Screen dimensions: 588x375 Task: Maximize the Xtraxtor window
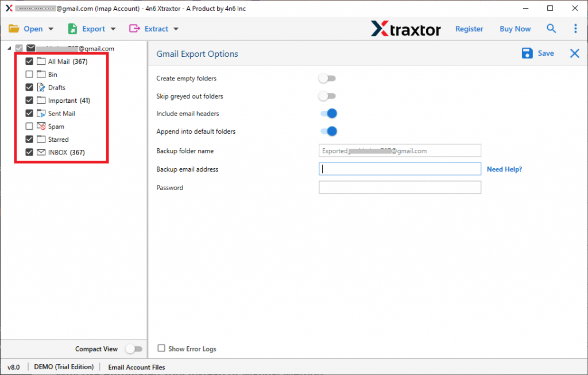(550, 8)
